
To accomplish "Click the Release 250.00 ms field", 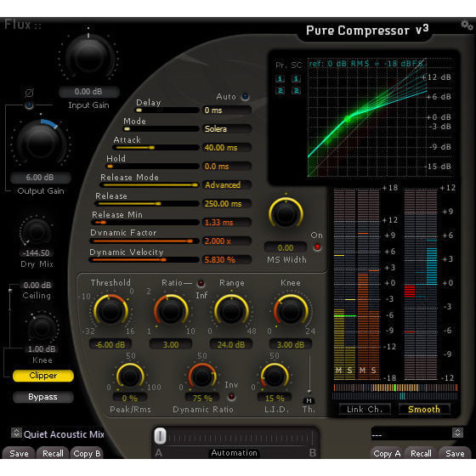I will tap(226, 204).
